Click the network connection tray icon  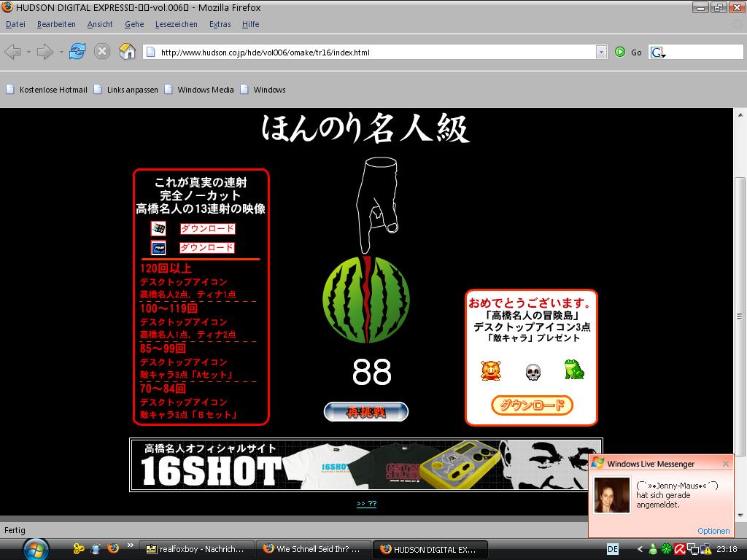tap(693, 550)
